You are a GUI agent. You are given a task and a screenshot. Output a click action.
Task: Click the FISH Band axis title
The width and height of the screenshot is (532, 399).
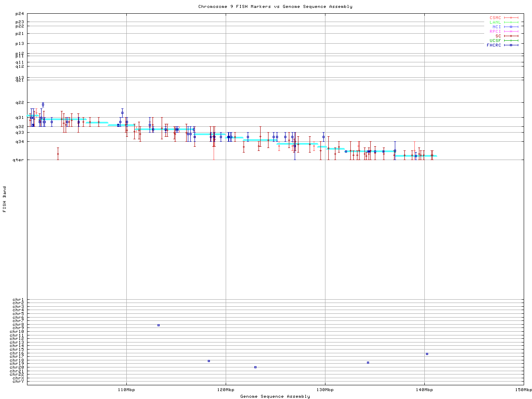point(5,199)
